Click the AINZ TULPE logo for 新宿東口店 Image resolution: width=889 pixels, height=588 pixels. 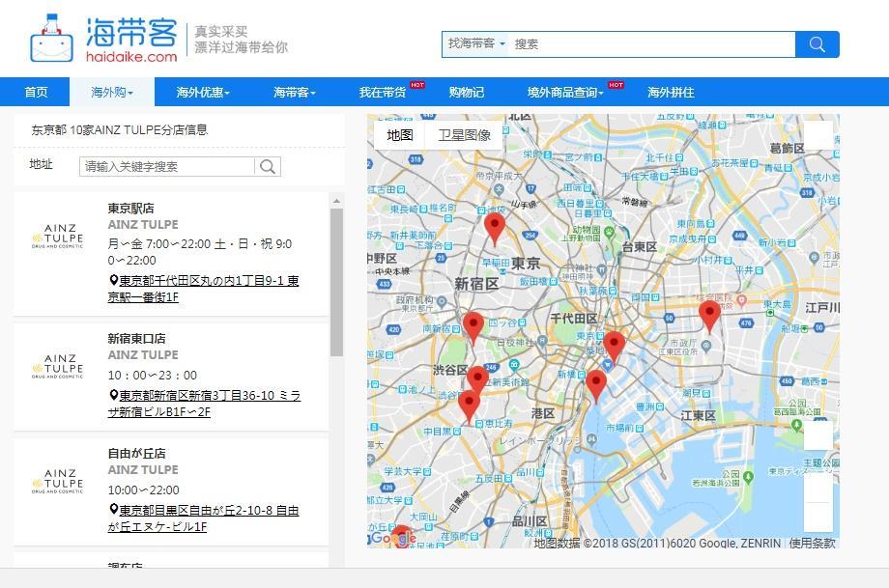[57, 367]
